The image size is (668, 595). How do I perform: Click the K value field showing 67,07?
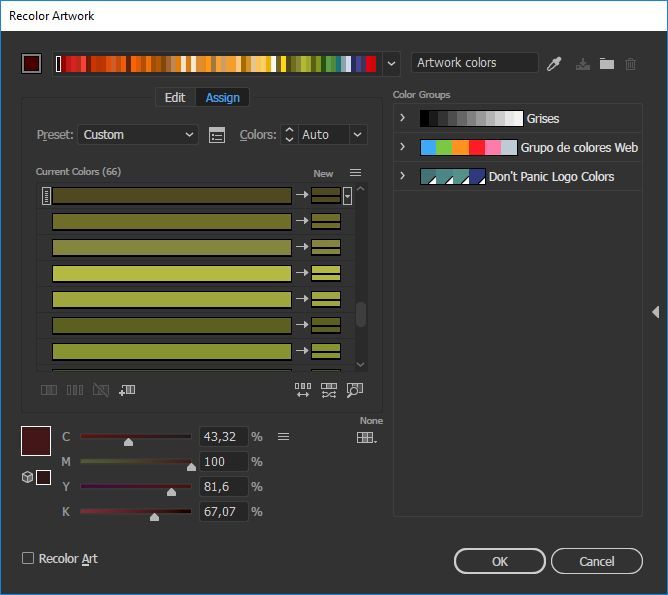point(223,512)
